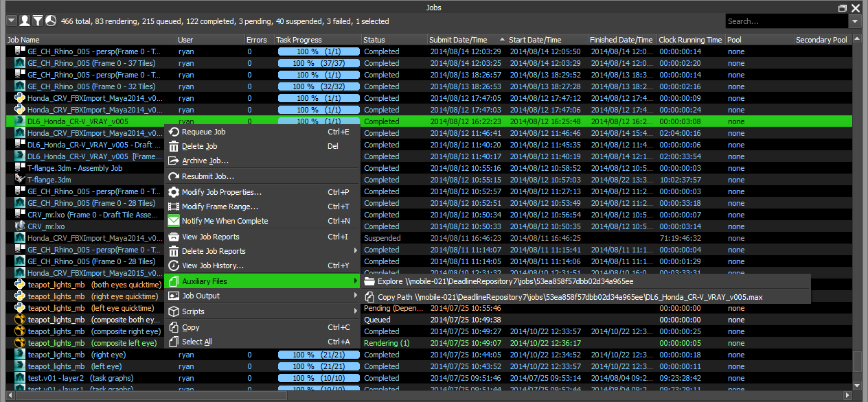Click 100% (10/10) progress bar of test.v01 - layer2
868x402 pixels.
click(x=319, y=378)
